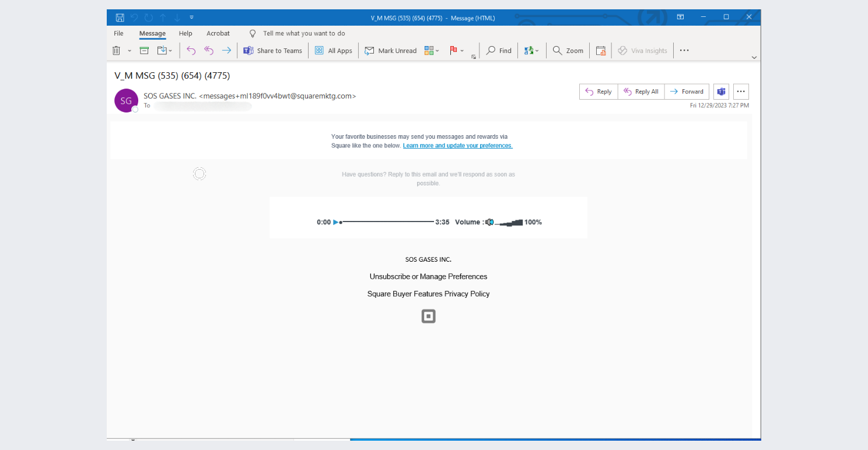Viewport: 868px width, 450px height.
Task: Click the SOS GASES INC. footer text
Action: (x=428, y=259)
